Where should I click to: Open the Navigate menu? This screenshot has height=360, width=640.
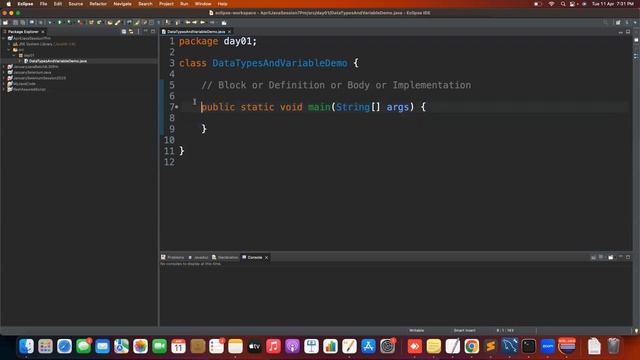[122, 4]
